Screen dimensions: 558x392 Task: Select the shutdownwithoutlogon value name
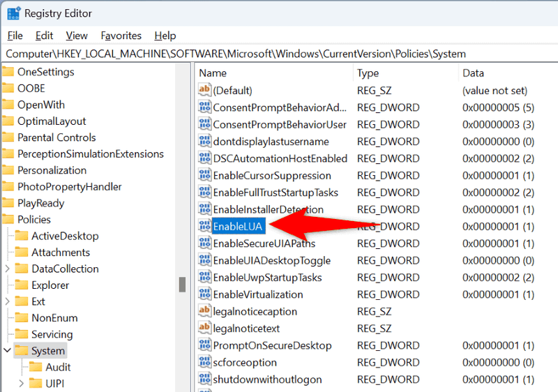pyautogui.click(x=267, y=379)
